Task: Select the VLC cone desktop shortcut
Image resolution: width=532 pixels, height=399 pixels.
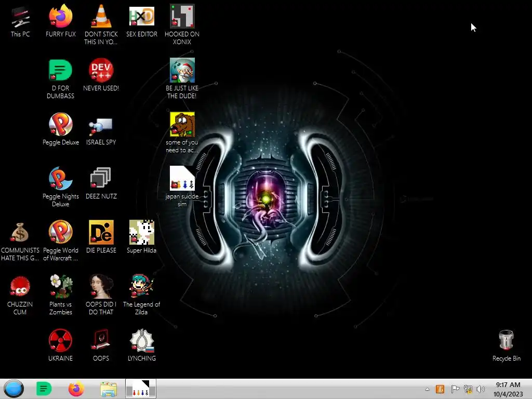Action: 101,24
